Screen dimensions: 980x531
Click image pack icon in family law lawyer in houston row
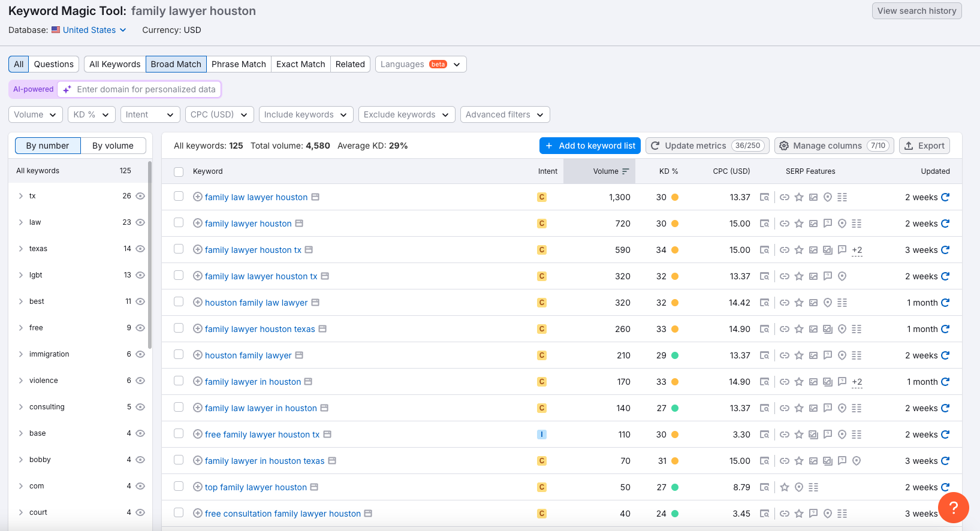coord(813,408)
